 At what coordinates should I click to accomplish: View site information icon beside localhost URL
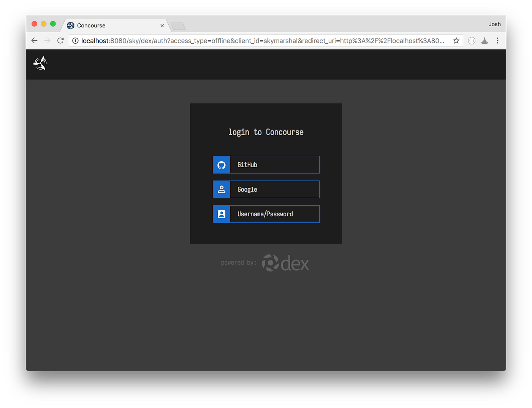[x=75, y=41]
